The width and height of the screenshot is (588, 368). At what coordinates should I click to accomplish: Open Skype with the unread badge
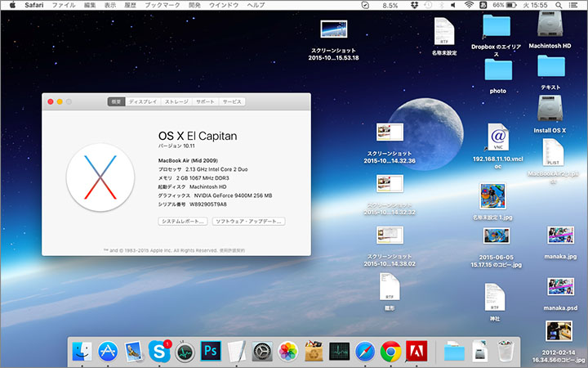[x=159, y=352]
